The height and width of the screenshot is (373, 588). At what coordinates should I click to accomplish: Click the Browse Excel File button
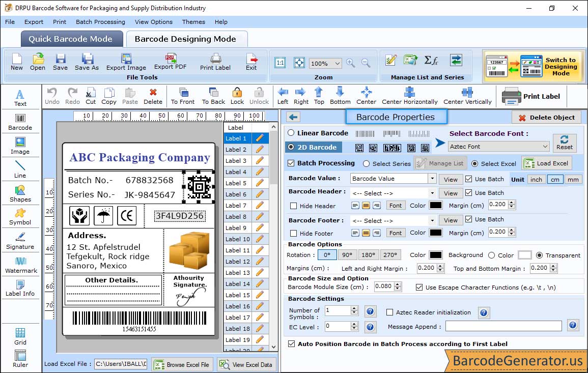(x=182, y=364)
